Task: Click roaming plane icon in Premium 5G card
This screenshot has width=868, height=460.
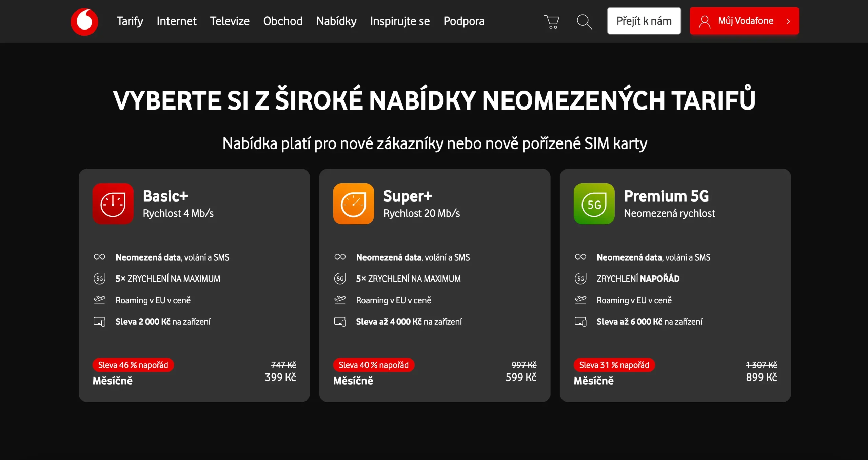Action: (580, 300)
